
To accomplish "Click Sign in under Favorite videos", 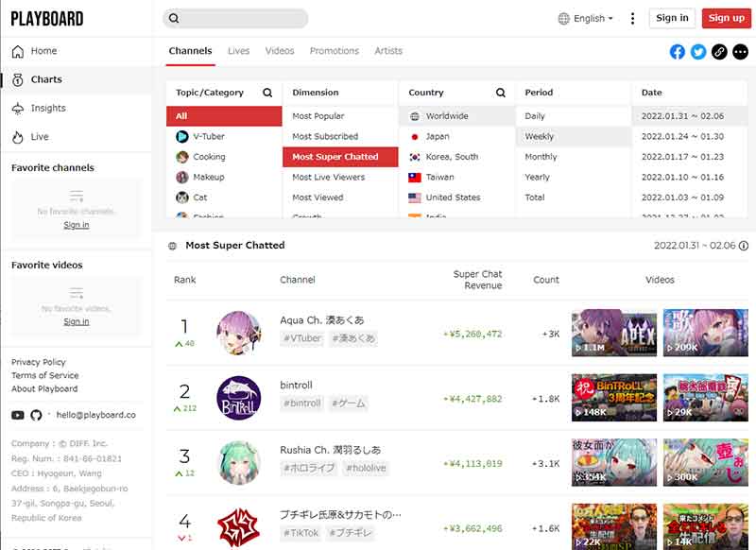I will (77, 321).
